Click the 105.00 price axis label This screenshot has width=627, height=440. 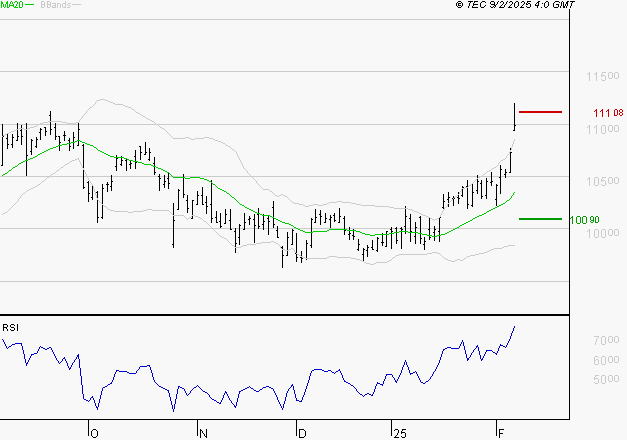[603, 181]
